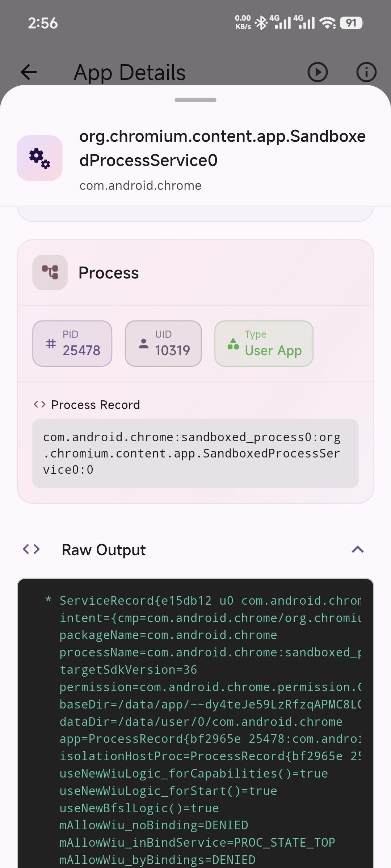Click the code brackets icon beside Process Record

coord(39,404)
